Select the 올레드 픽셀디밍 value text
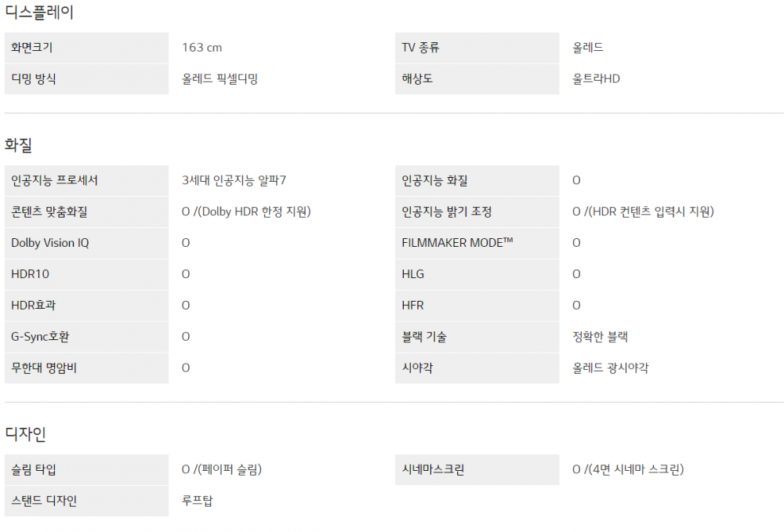The height and width of the screenshot is (532, 784). [x=220, y=79]
